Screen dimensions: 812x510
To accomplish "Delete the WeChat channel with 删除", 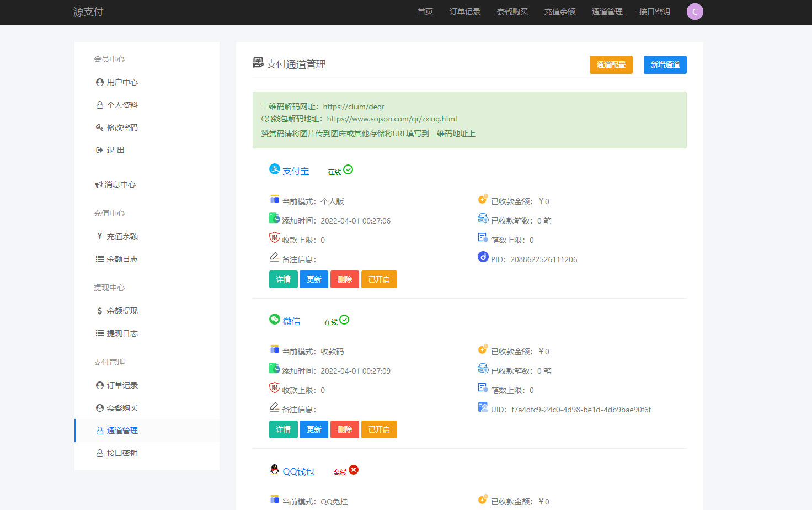I will coord(345,429).
